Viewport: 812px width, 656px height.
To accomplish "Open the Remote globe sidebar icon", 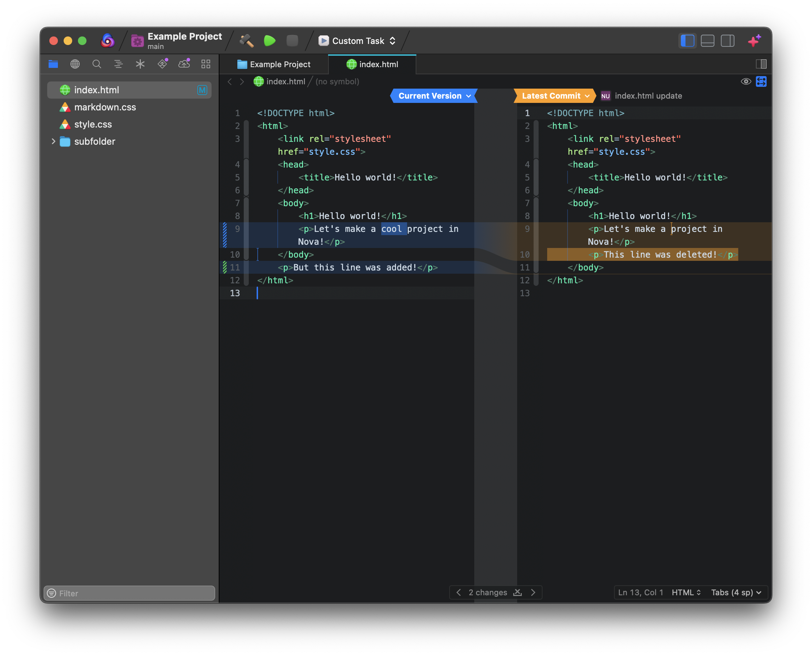I will [75, 64].
